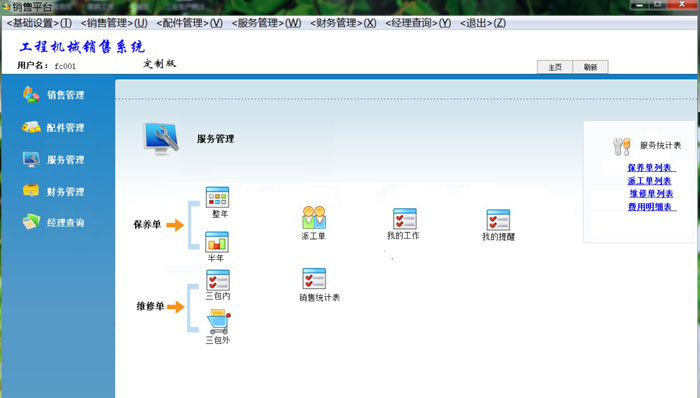Image resolution: width=700 pixels, height=398 pixels.
Task: Select 经理查询 label in sidebar
Action: coord(66,223)
